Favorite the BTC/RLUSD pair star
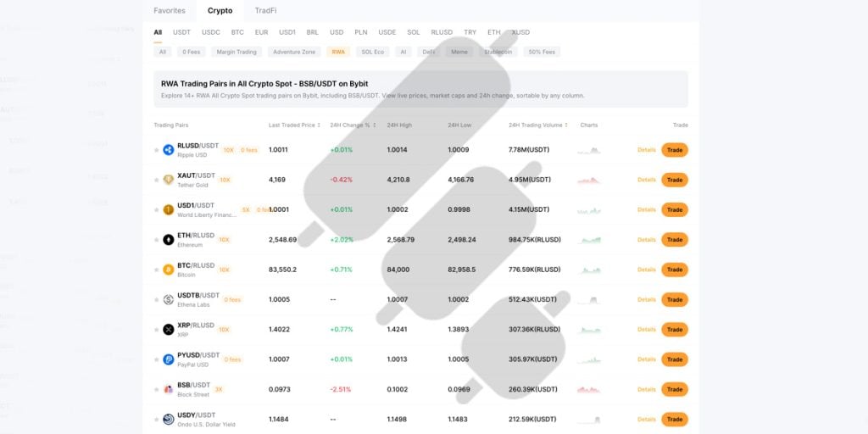868x434 pixels. [x=157, y=270]
